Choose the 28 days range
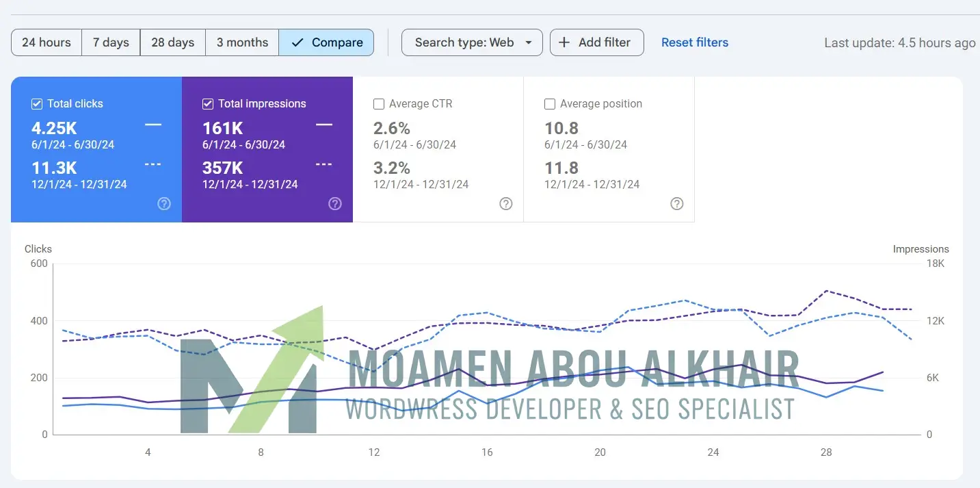 [x=172, y=42]
